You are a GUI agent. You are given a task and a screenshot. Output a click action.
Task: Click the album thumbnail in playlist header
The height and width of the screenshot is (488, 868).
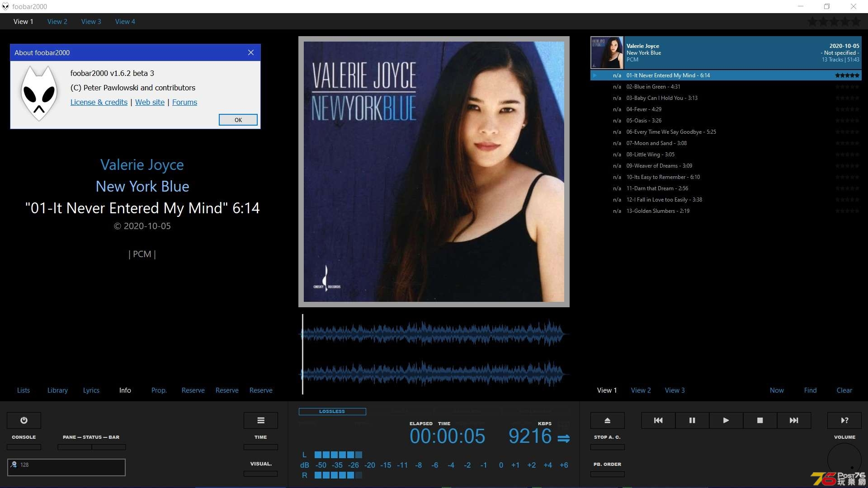point(607,52)
